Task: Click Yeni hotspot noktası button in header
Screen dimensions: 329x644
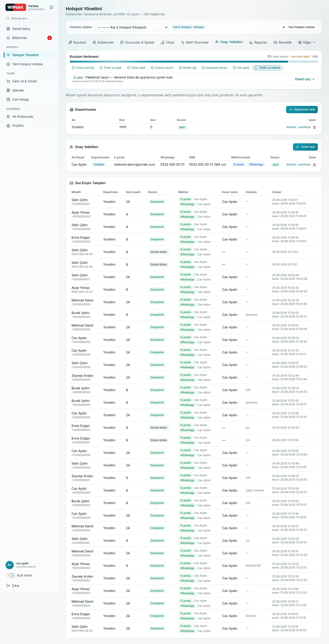Action: [x=298, y=27]
